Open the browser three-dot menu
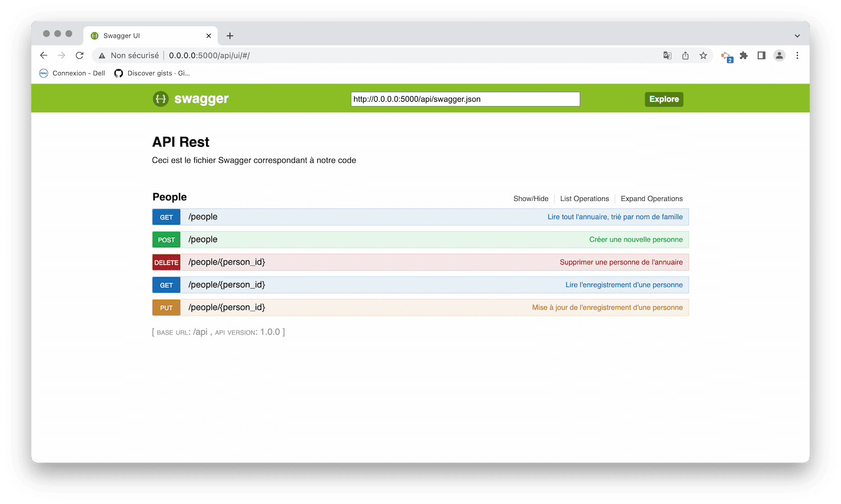 797,55
